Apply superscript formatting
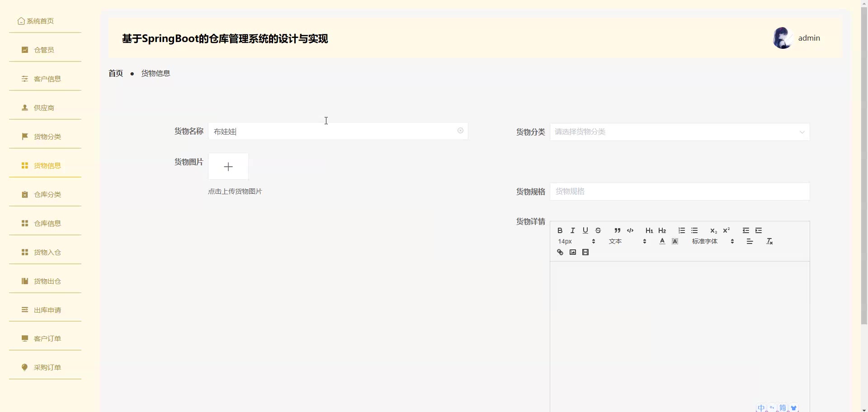Image resolution: width=868 pixels, height=412 pixels. 726,230
